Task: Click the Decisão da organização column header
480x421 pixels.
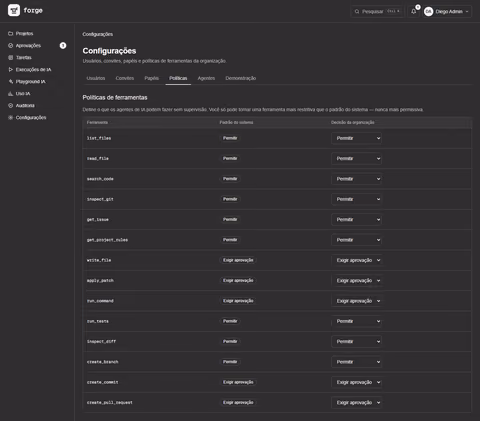Action: coord(352,122)
